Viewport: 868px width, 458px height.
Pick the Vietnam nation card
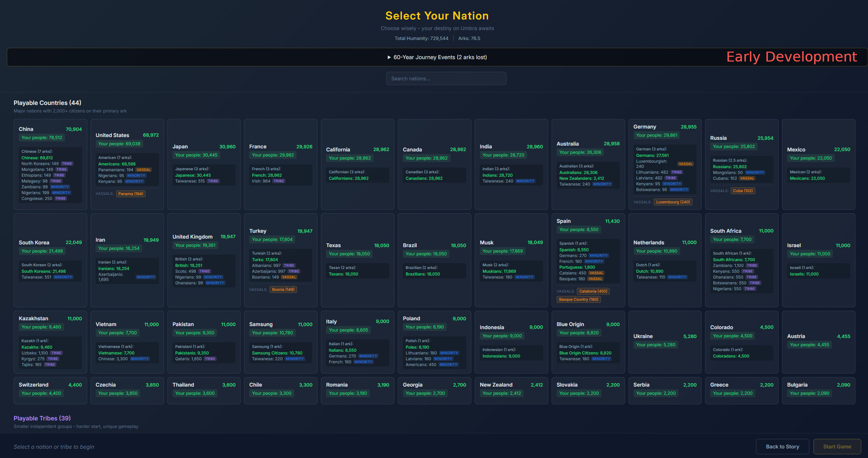point(127,342)
